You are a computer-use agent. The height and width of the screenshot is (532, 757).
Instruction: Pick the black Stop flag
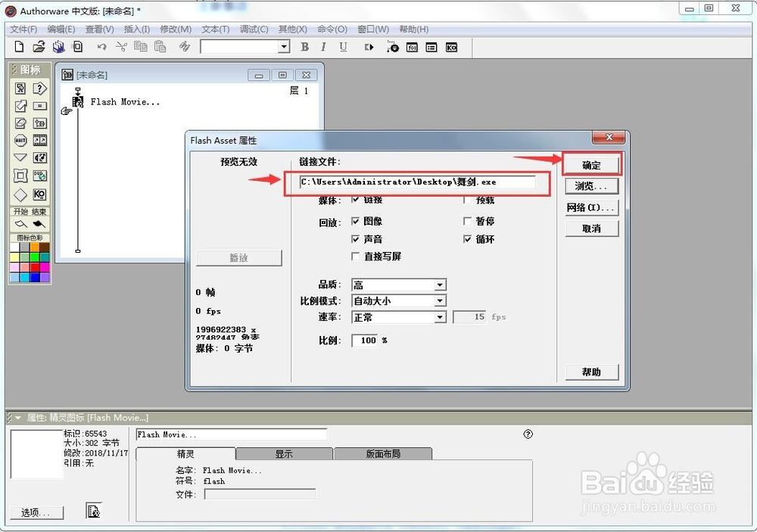coord(39,224)
